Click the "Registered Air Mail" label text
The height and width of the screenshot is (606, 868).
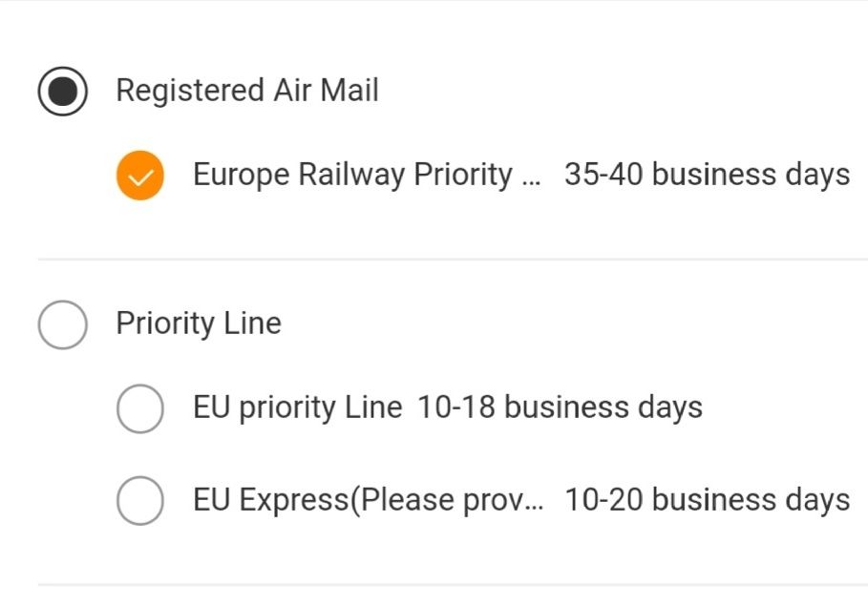tap(247, 91)
